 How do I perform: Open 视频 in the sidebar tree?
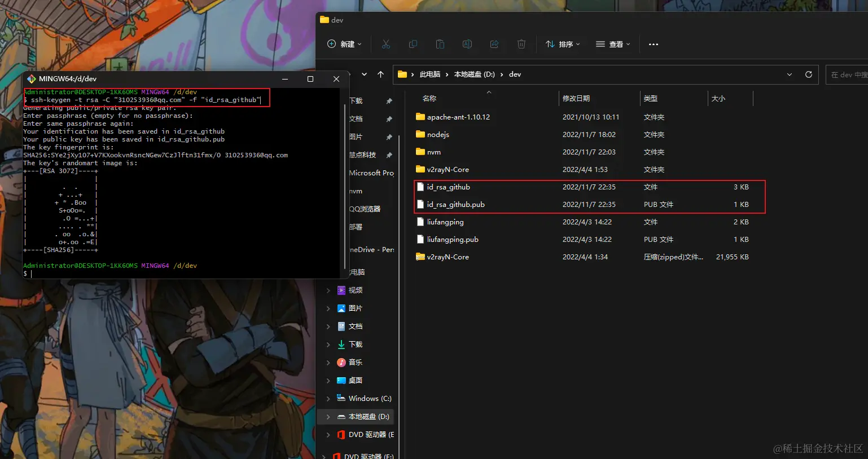pyautogui.click(x=356, y=290)
